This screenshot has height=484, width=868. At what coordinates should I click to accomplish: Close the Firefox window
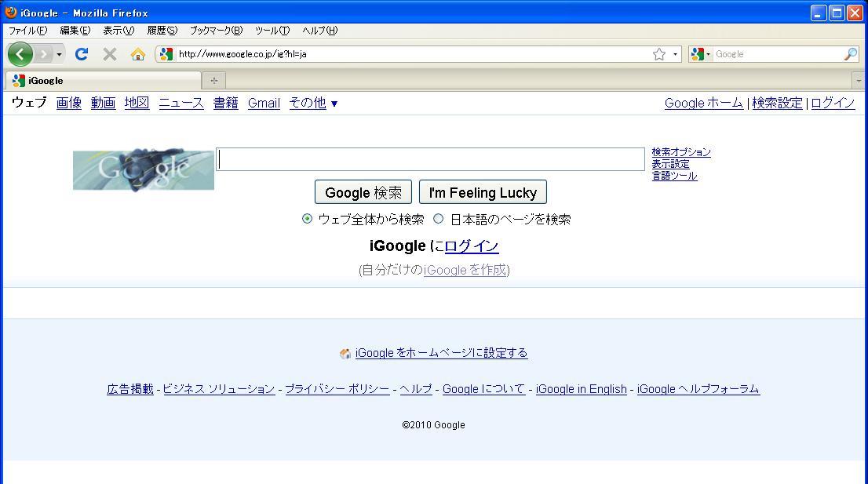pyautogui.click(x=855, y=13)
